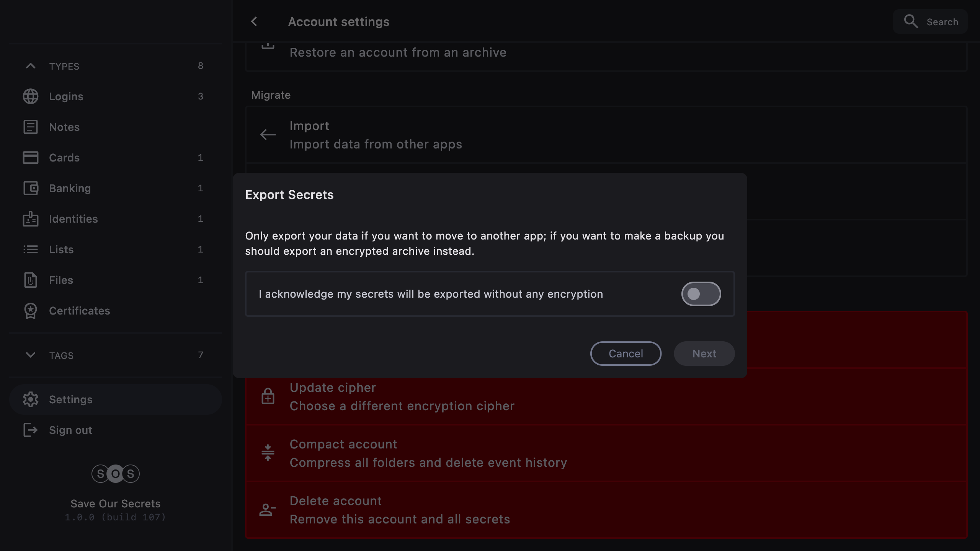
Task: Collapse the TYPES section chevron
Action: tap(31, 66)
